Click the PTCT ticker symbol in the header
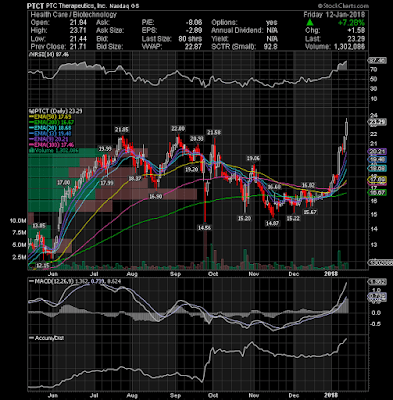Viewport: 393px width, 400px height. [x=35, y=6]
